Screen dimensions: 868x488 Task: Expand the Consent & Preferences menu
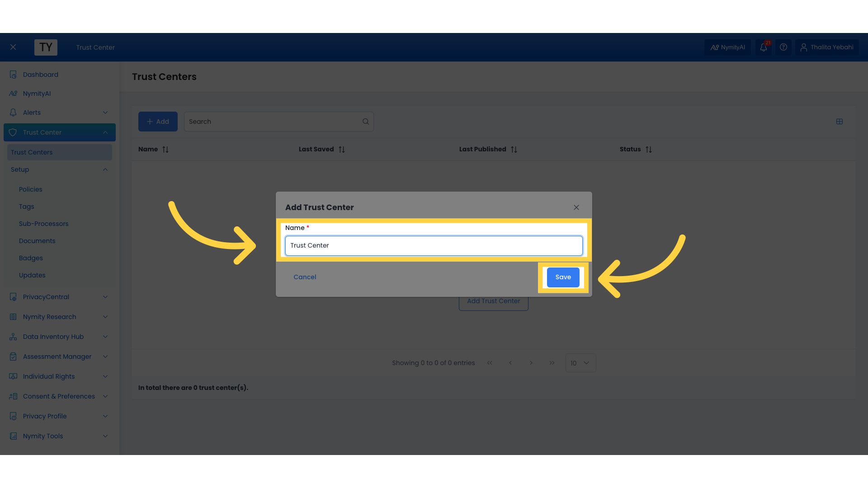coord(105,396)
